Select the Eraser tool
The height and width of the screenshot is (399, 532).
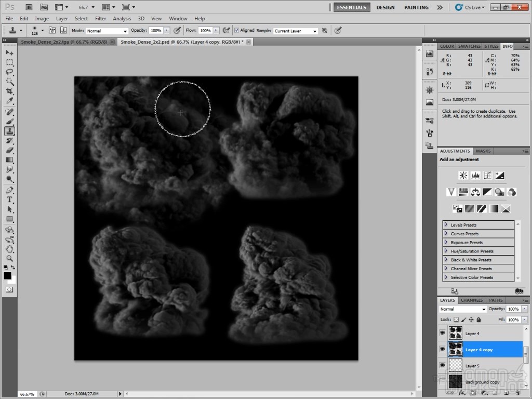pyautogui.click(x=9, y=150)
